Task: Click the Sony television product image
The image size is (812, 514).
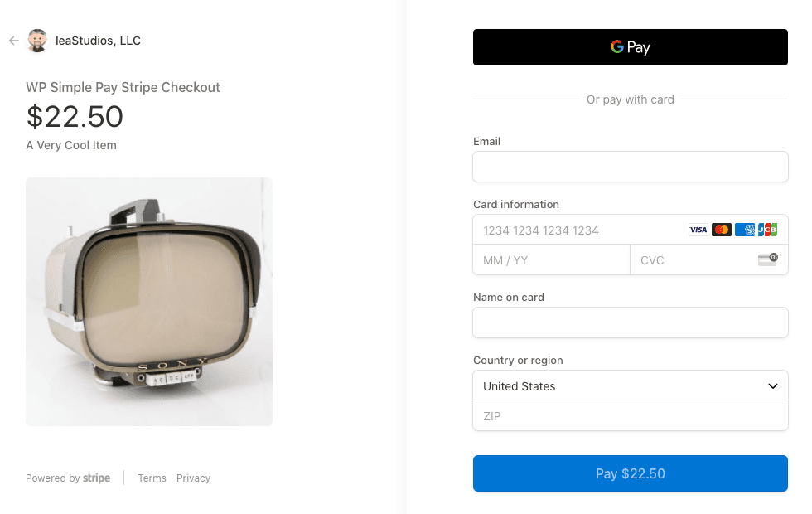Action: (x=149, y=302)
